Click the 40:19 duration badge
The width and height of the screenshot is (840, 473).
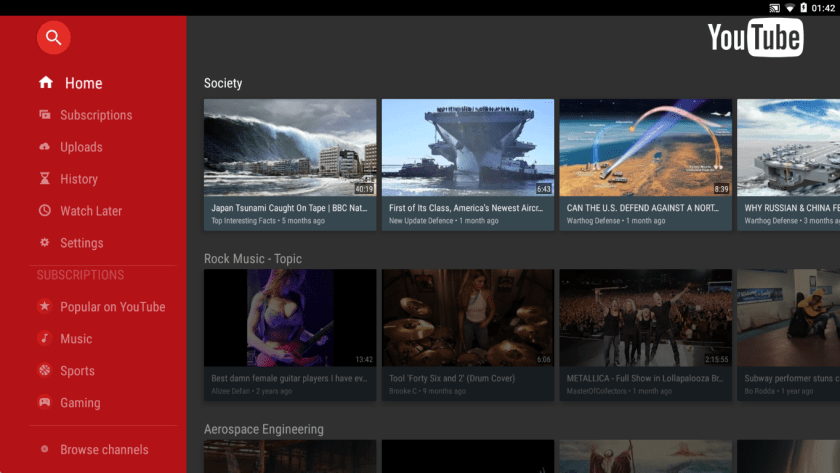tap(364, 189)
